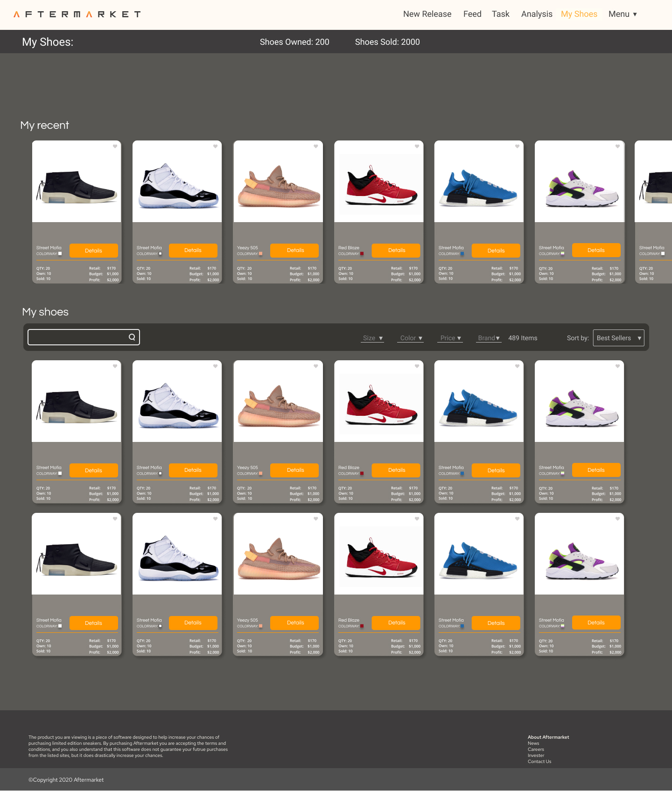The width and height of the screenshot is (672, 791).
Task: Click the Yeezy 505 colorway swatch in My recent
Action: pos(260,254)
